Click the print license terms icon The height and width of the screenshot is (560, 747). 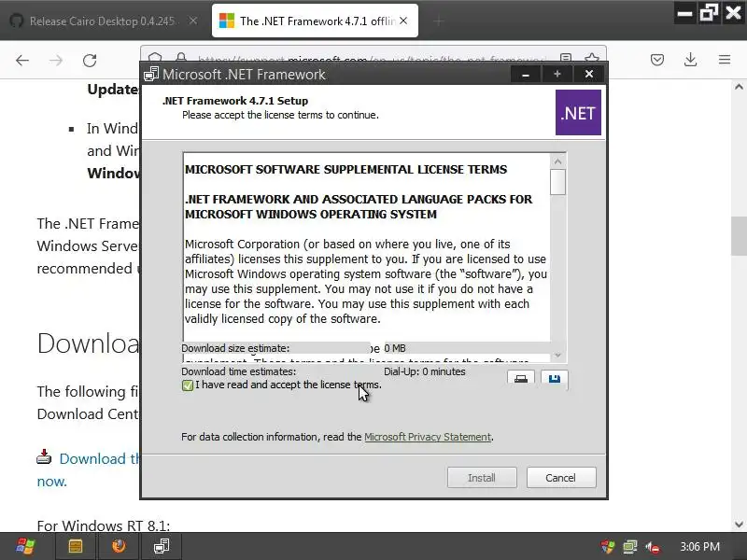521,379
